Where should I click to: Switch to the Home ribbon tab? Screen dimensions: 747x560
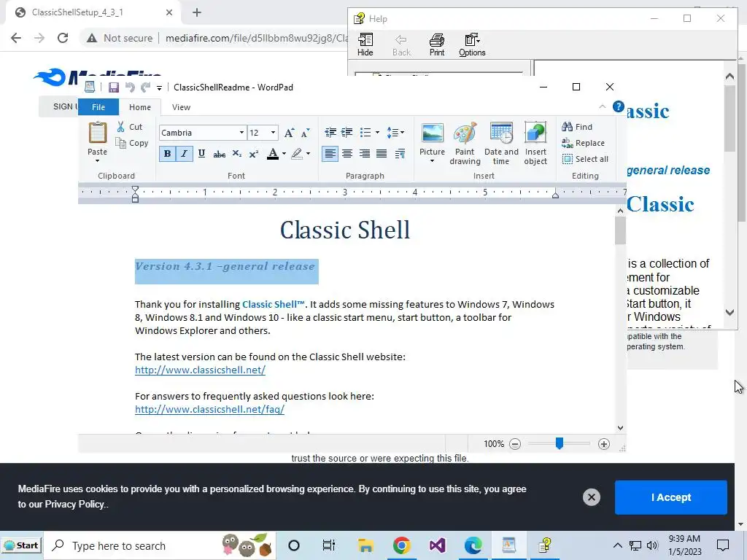[x=140, y=107]
